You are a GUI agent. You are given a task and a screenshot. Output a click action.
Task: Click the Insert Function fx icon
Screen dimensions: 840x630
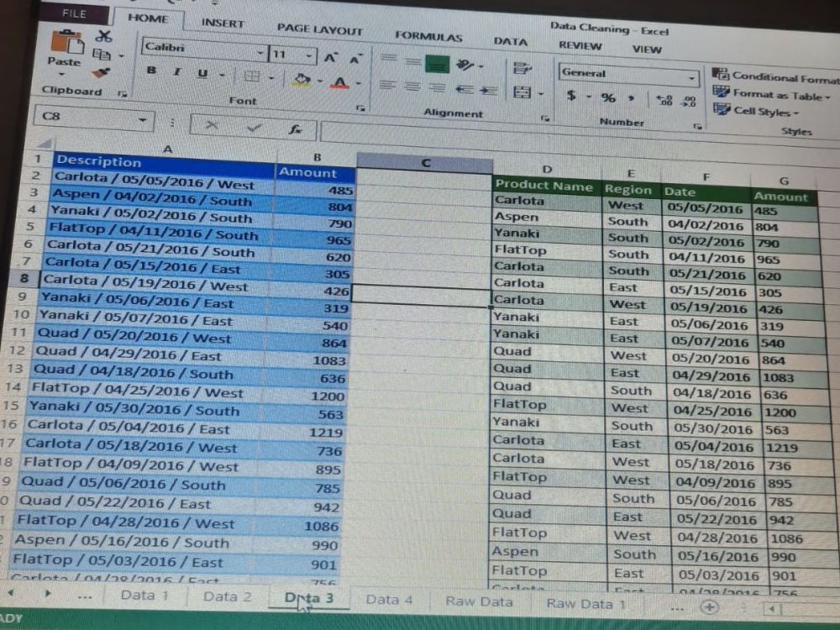tap(295, 129)
